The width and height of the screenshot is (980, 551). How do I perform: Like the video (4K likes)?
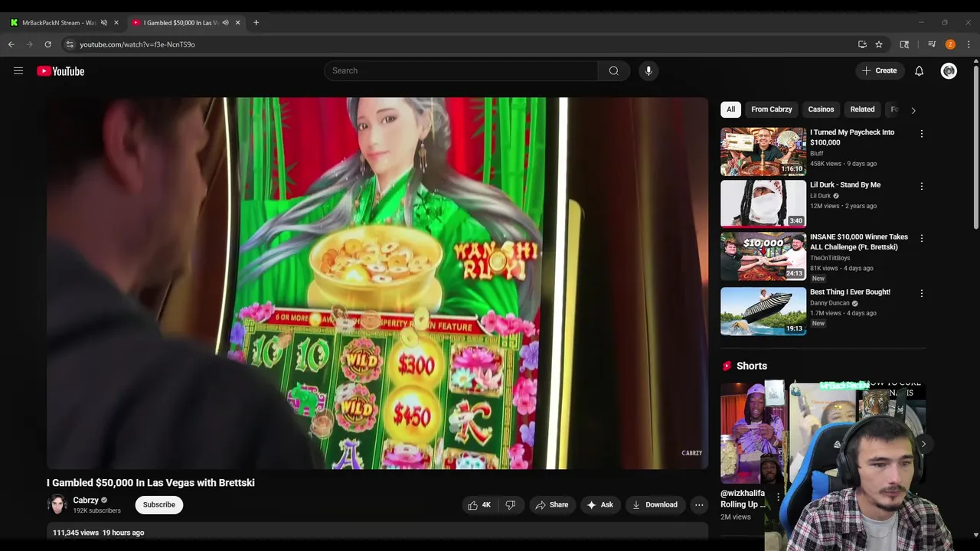pos(479,505)
